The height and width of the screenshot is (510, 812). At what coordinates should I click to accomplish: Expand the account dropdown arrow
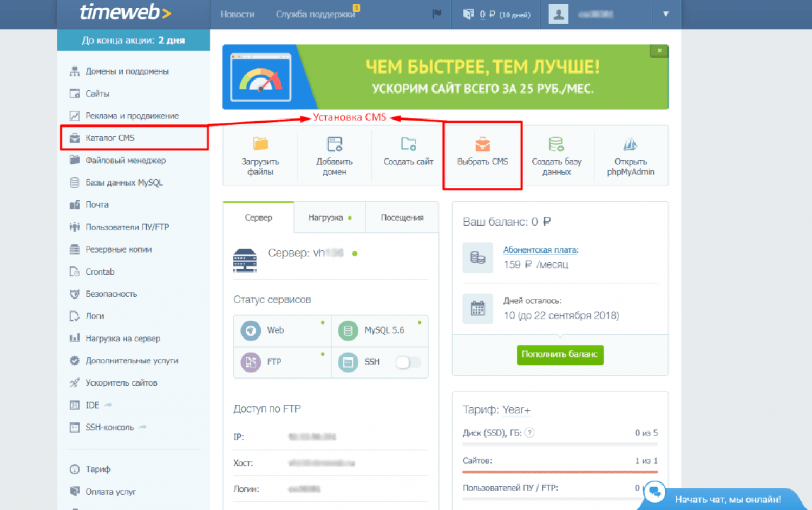coord(666,14)
